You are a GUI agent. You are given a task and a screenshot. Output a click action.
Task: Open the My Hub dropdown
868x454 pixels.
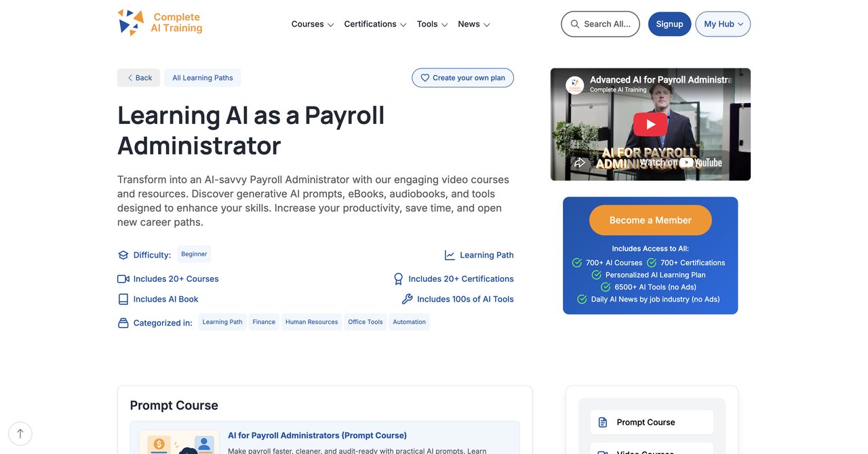pos(723,24)
